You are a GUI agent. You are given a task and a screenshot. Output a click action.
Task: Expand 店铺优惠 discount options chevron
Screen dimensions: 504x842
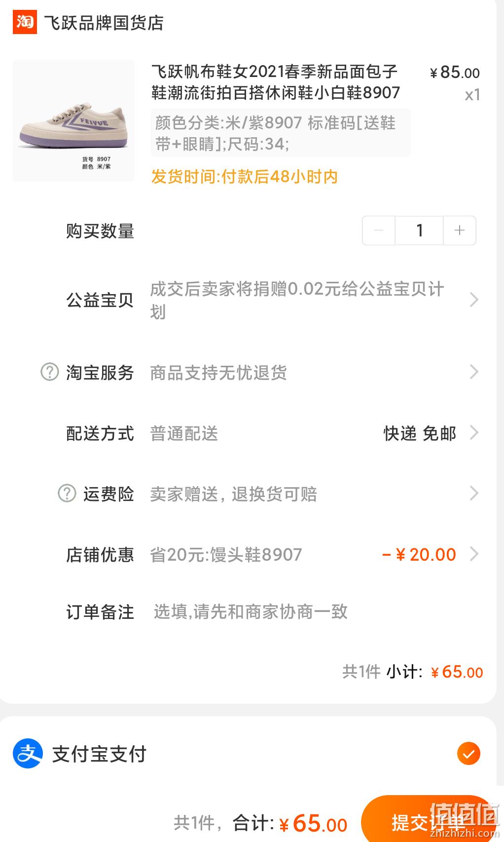click(474, 554)
